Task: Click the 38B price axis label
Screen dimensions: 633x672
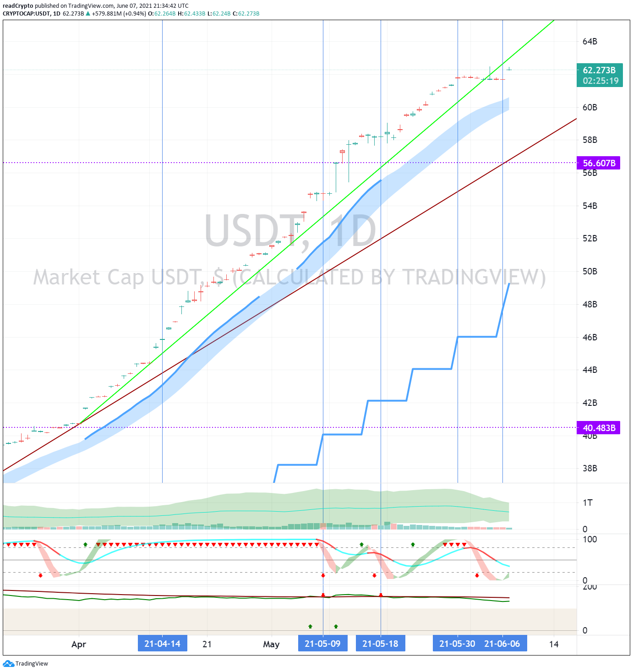Action: (590, 468)
